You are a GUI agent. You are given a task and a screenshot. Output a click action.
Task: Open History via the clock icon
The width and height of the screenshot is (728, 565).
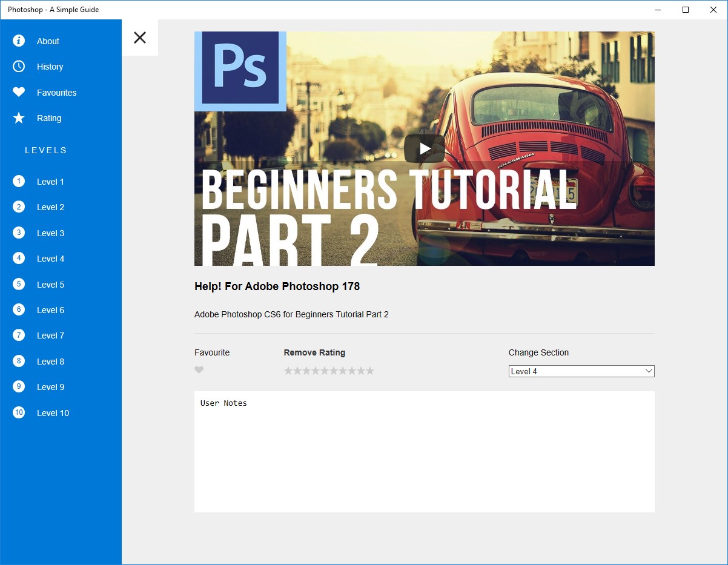[19, 67]
